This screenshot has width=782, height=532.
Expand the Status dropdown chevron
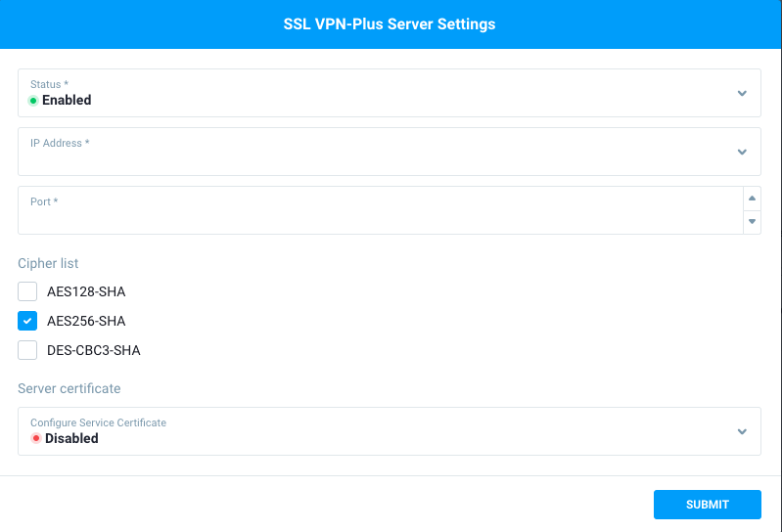(x=742, y=93)
